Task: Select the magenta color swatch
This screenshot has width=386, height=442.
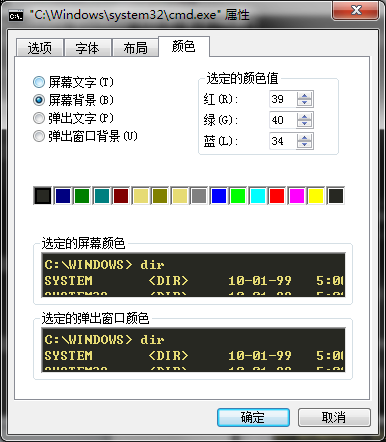Action: [297, 196]
